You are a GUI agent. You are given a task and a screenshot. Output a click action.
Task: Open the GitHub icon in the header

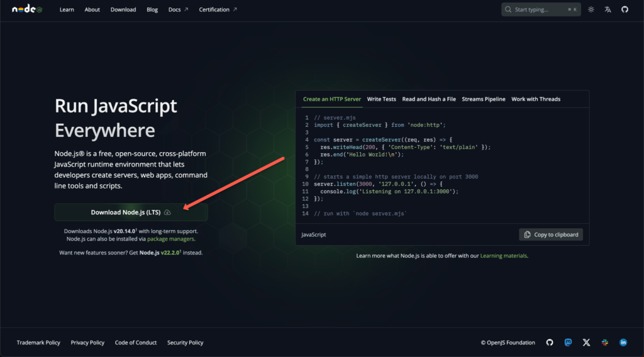coord(625,9)
